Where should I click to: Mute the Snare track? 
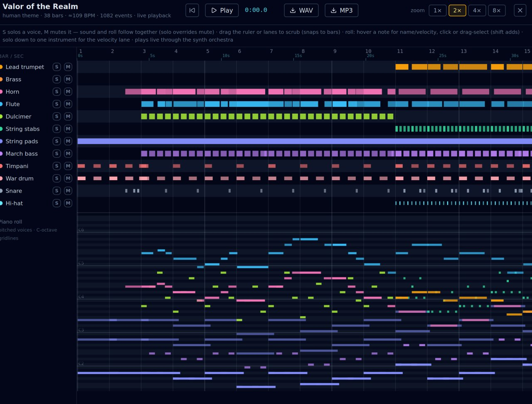point(68,191)
